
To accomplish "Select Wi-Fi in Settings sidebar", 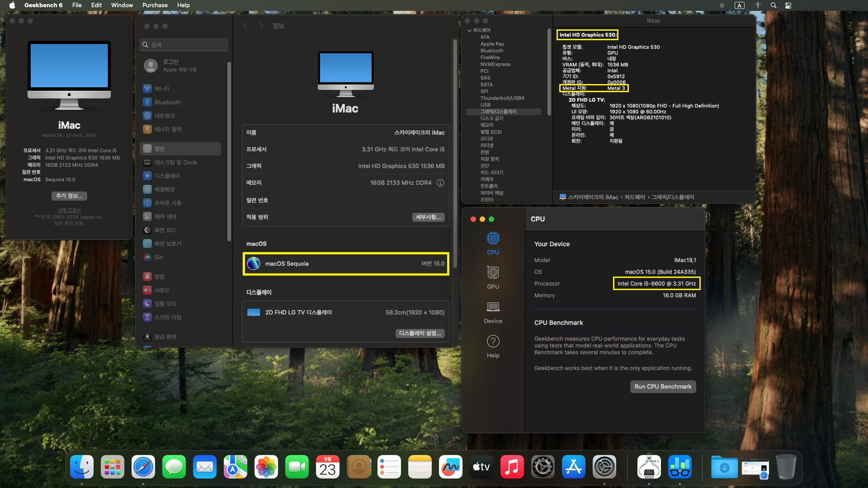I will (180, 89).
